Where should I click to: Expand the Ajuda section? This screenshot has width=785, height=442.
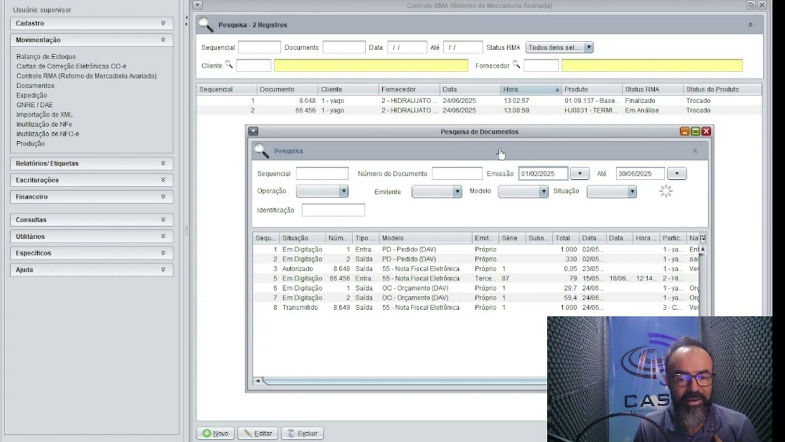tap(92, 270)
